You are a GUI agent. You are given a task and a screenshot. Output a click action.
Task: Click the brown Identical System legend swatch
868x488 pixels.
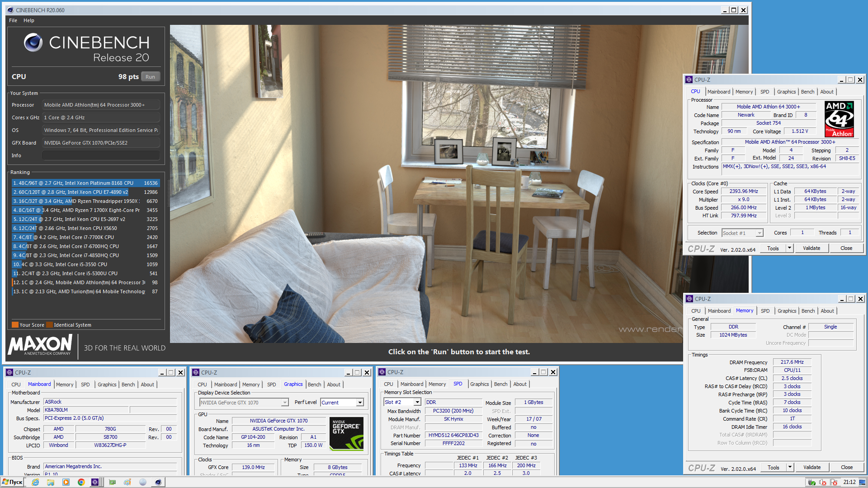click(49, 325)
